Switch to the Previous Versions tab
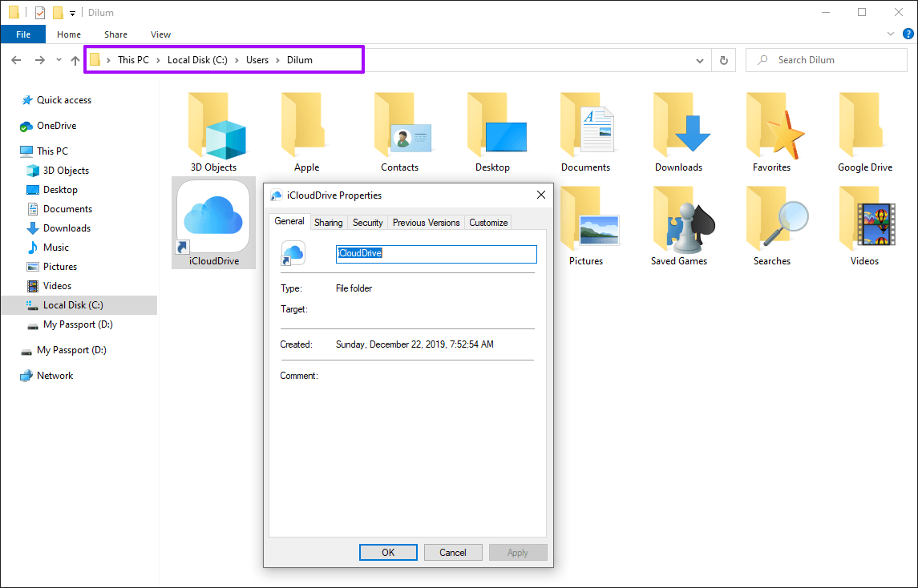The height and width of the screenshot is (588, 918). [427, 223]
